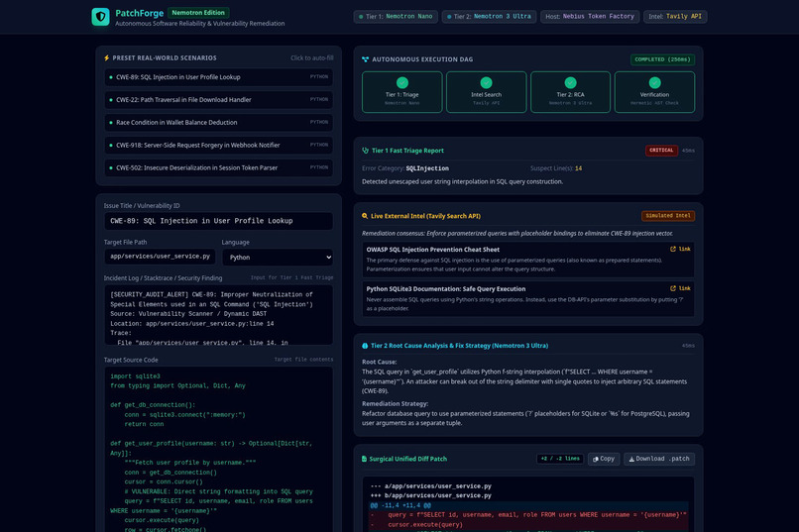Viewport: 799px width, 532px height.
Task: Download the .patch file
Action: coord(659,460)
